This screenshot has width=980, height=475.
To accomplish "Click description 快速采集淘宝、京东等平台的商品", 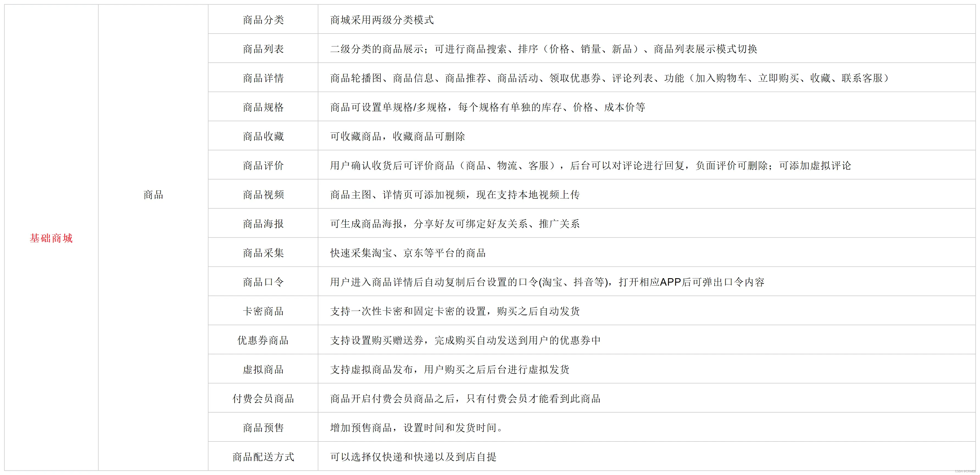I will coord(408,253).
